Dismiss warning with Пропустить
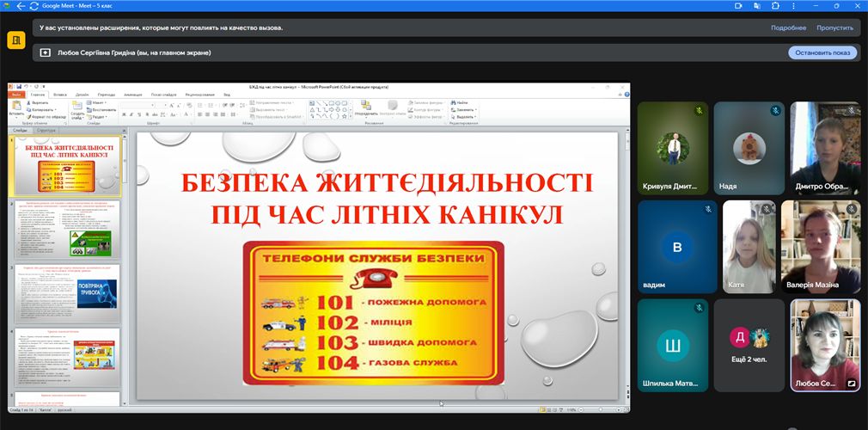The height and width of the screenshot is (430, 868). click(834, 28)
